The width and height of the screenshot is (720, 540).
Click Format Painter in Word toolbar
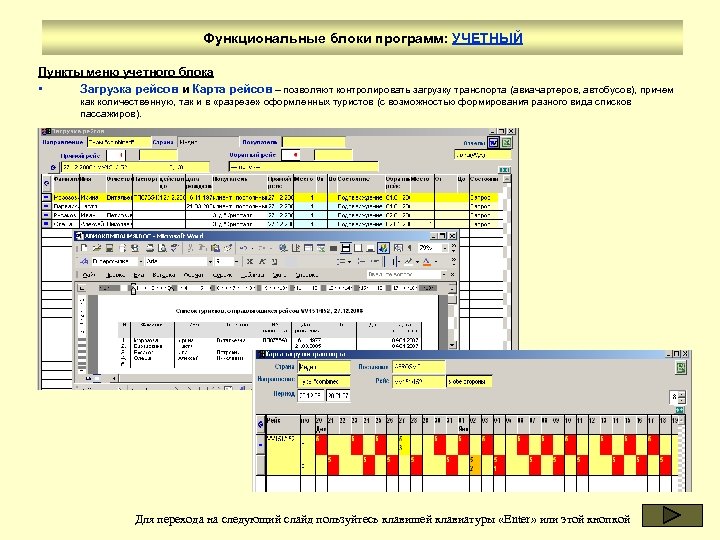click(x=227, y=248)
